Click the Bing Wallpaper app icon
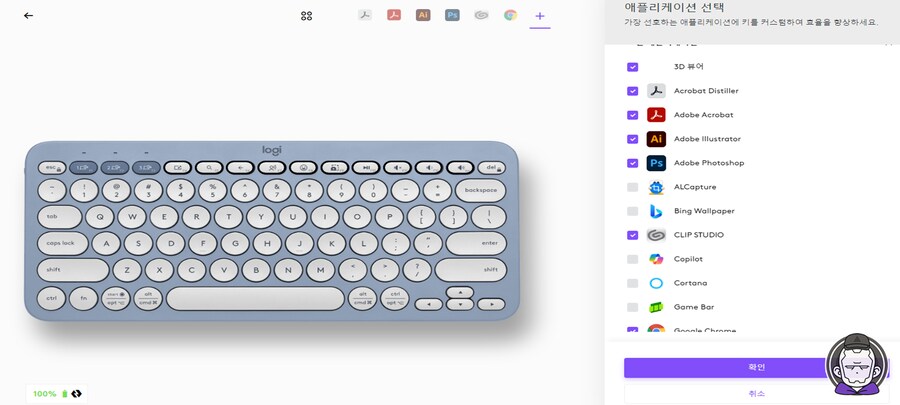This screenshot has width=900, height=405. [x=656, y=211]
